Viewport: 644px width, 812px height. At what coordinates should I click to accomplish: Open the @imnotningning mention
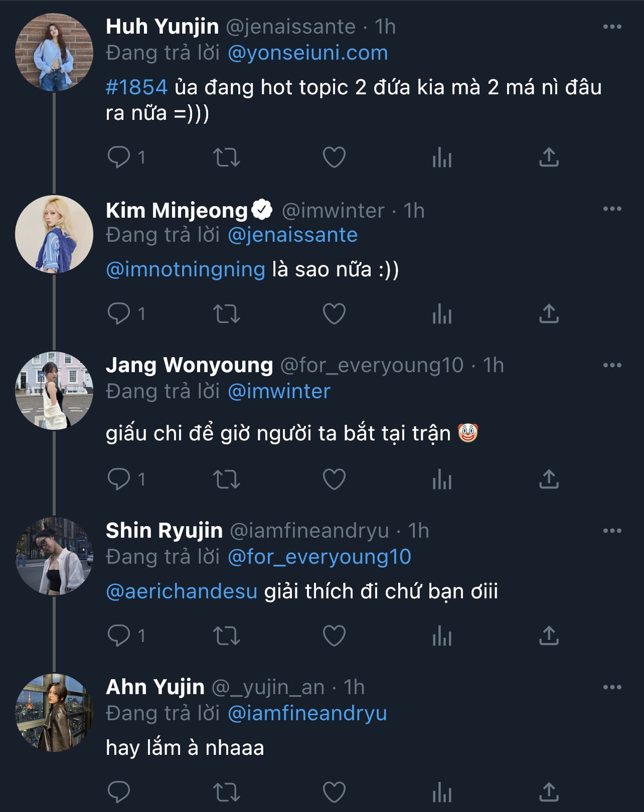tap(186, 270)
